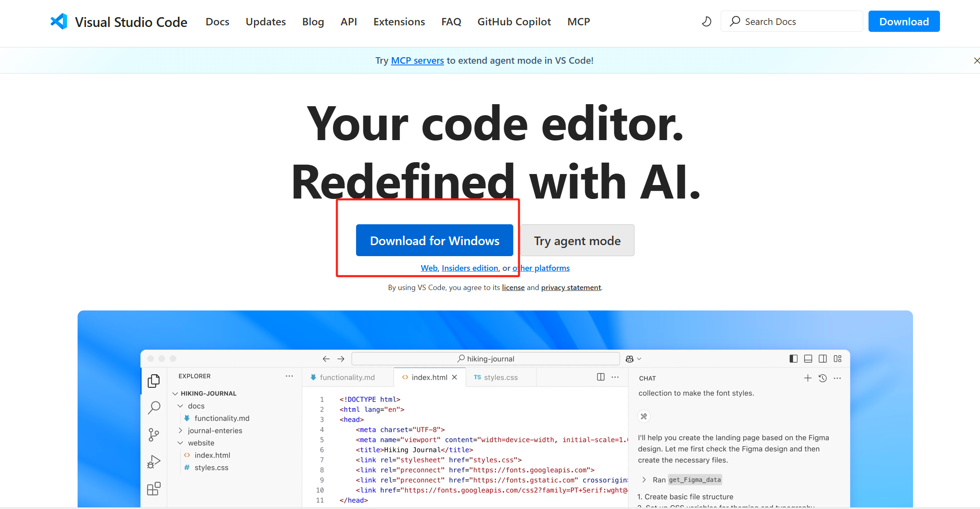Collapse the docs folder
The image size is (980, 509).
pos(180,406)
